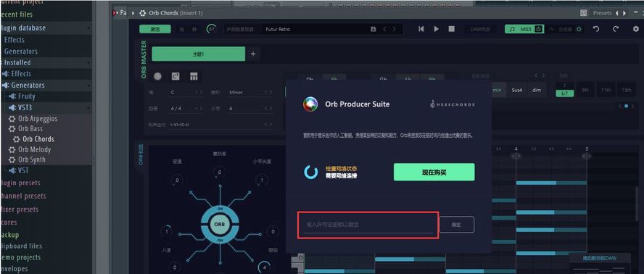Toggle the synthesizer power switch
644x274 pixels.
[x=579, y=29]
